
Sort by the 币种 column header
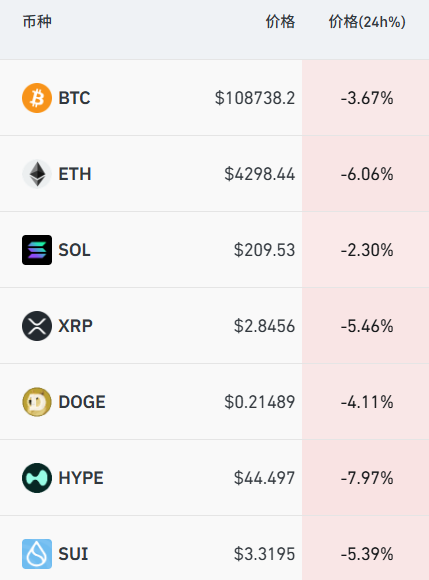coord(37,22)
